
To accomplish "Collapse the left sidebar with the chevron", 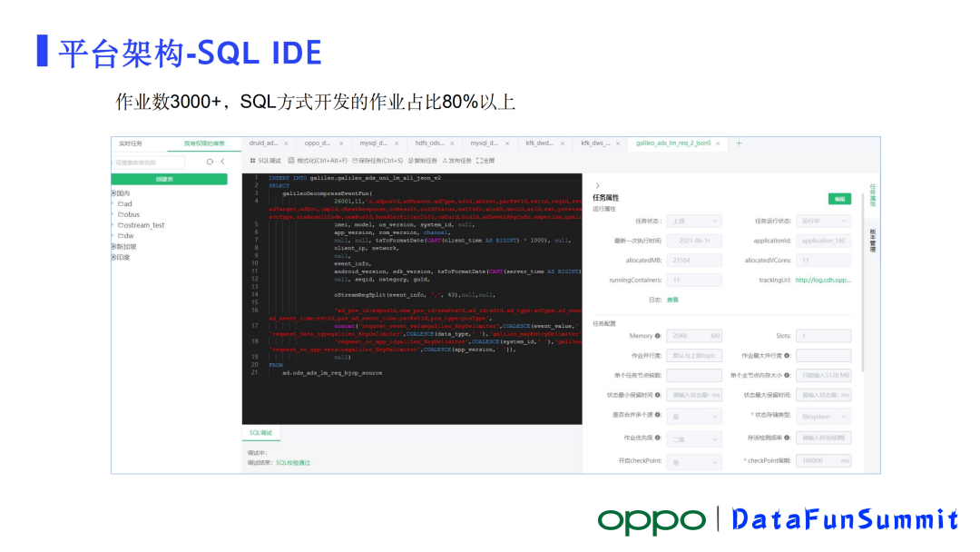I will click(222, 162).
